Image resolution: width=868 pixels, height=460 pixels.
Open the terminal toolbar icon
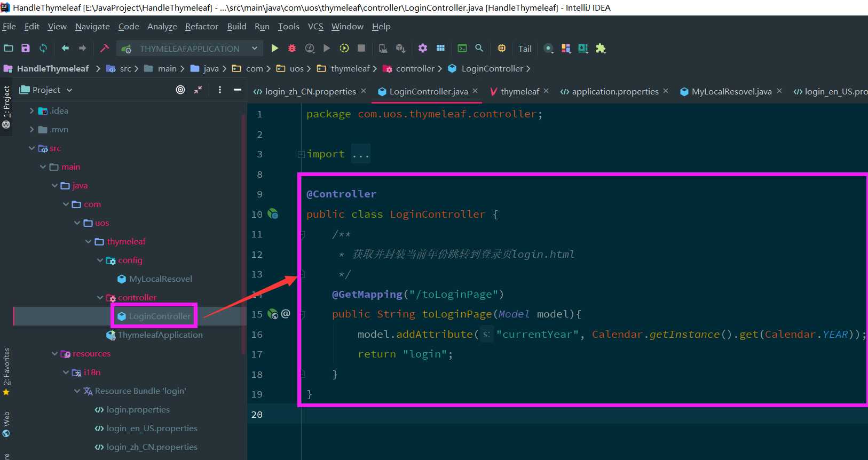point(462,48)
